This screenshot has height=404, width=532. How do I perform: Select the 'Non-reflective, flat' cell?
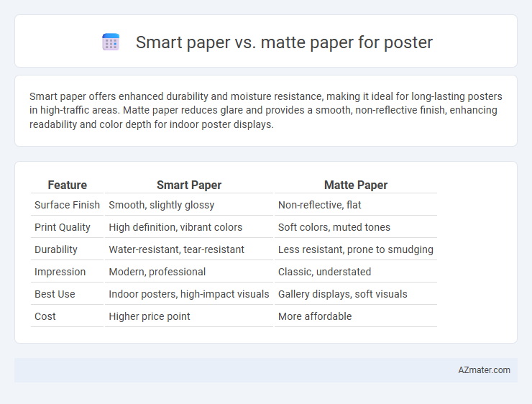pos(320,205)
